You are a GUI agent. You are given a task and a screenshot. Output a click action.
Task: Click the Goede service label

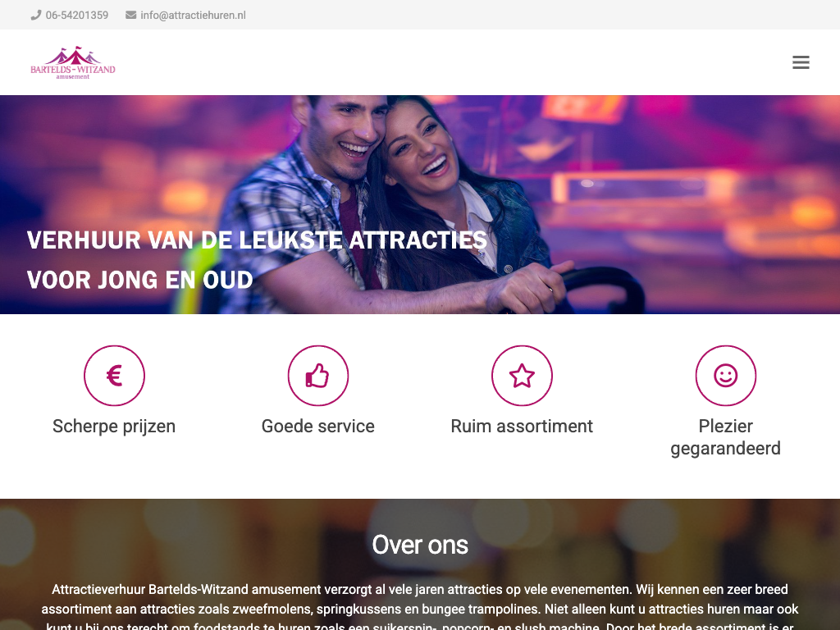pos(318,427)
